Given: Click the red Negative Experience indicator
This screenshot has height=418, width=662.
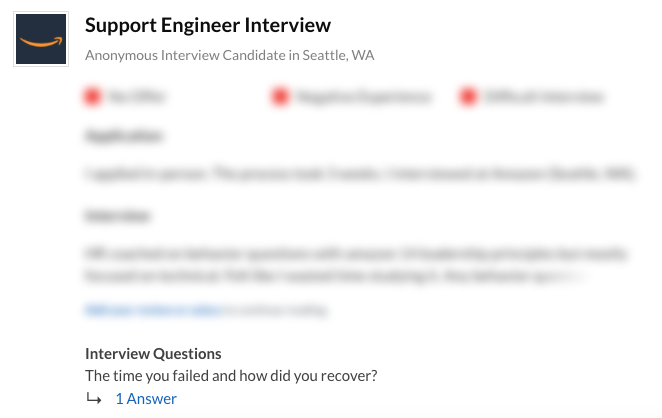Looking at the screenshot, I should (x=280, y=97).
